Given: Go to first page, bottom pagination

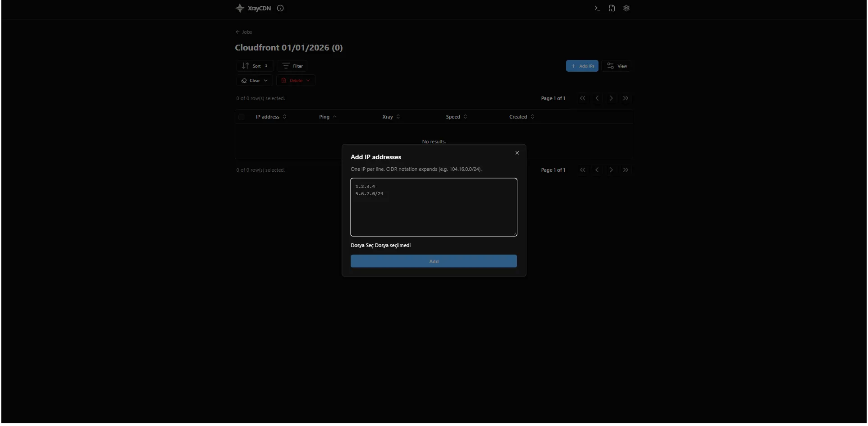Looking at the screenshot, I should [x=583, y=170].
